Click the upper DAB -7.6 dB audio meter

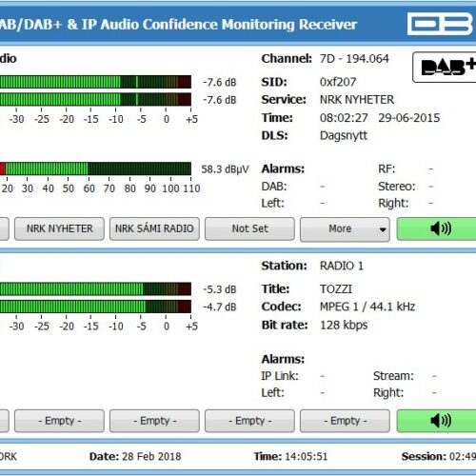[95, 82]
